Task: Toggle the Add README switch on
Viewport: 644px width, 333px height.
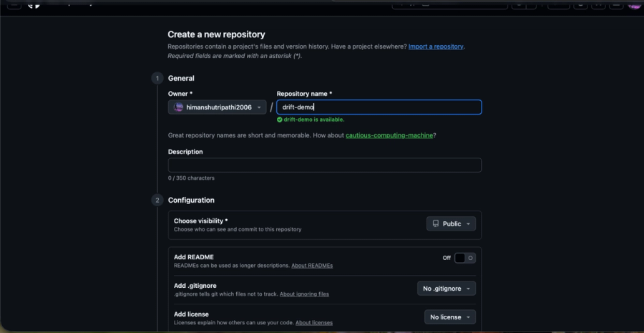Action: coord(465,258)
